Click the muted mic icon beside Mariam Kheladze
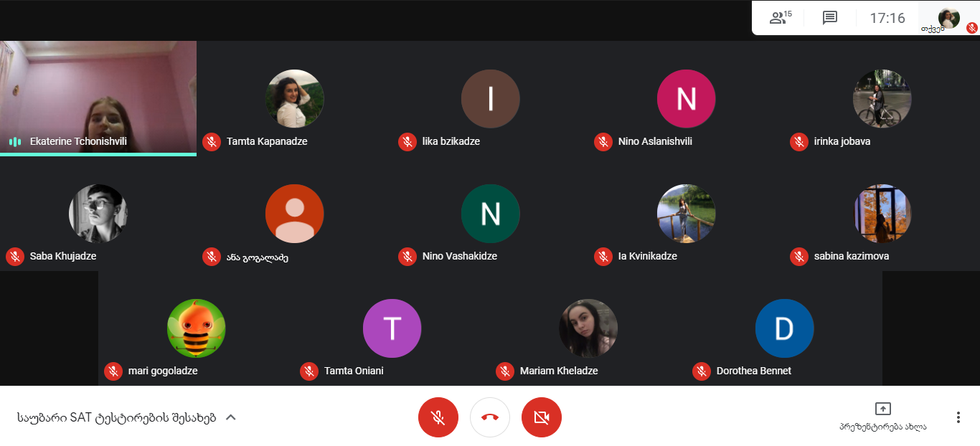The image size is (980, 446). point(505,371)
